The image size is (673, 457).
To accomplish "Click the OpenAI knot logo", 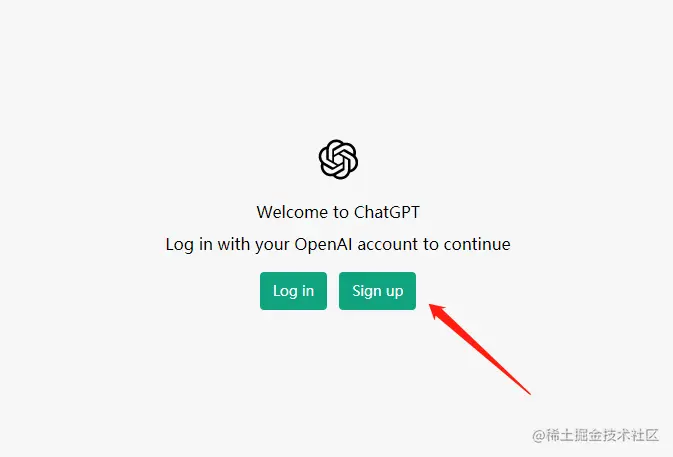I will pos(338,159).
